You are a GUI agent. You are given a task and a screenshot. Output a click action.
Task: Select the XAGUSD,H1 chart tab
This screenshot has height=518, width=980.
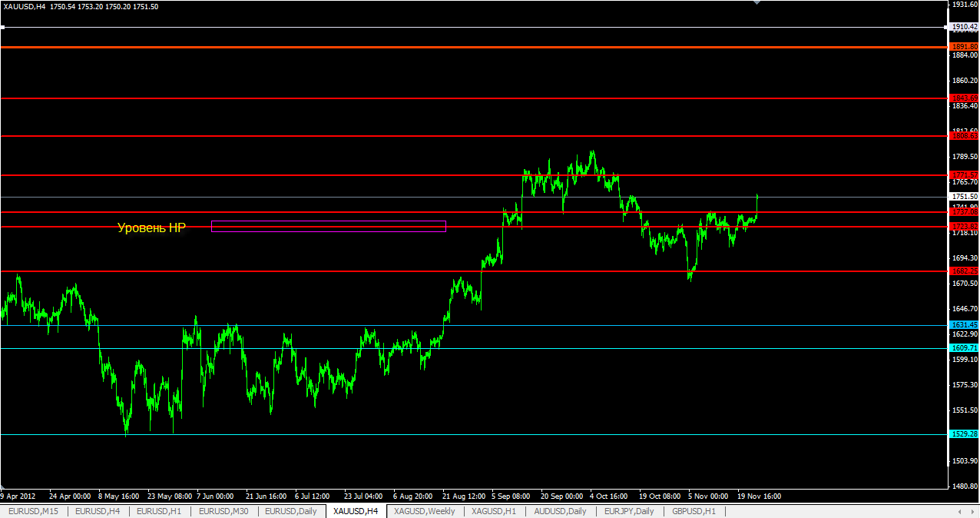coord(494,511)
